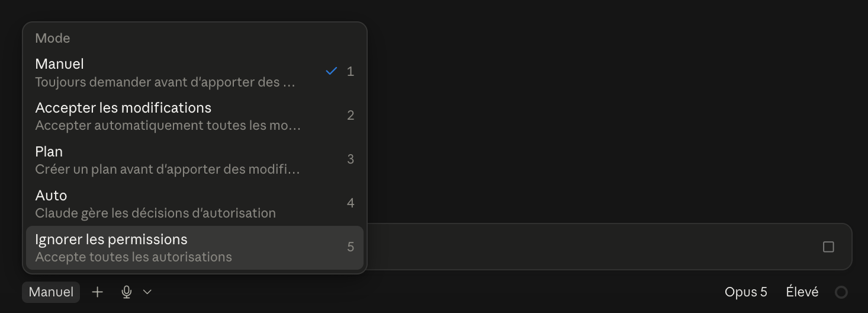
Task: Click the square stop icon in input box
Action: (x=828, y=247)
